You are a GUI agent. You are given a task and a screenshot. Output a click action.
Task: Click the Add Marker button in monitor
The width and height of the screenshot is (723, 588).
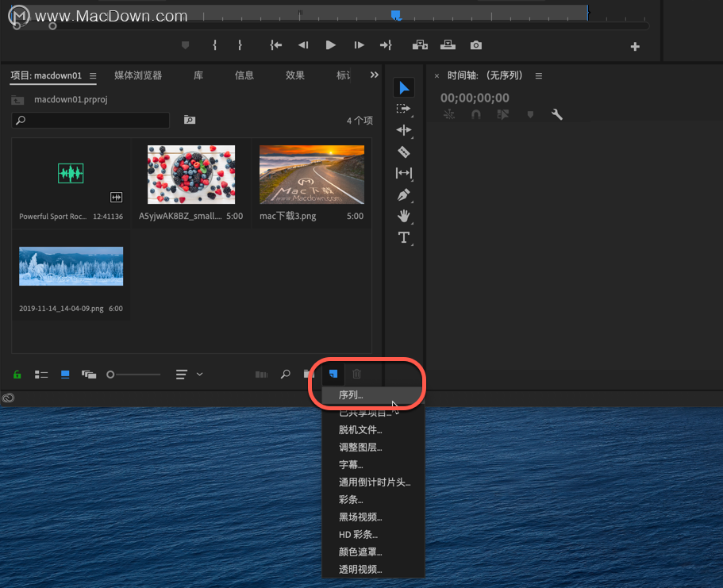186,45
